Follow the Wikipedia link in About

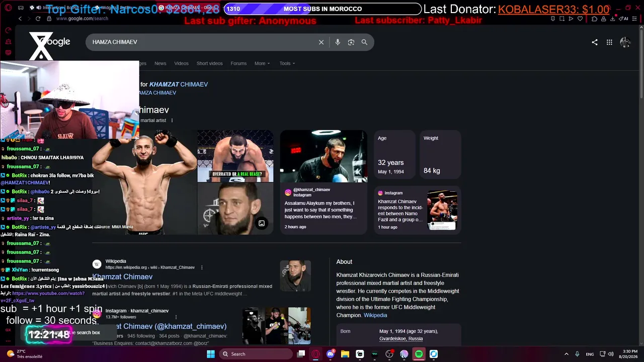point(375,315)
